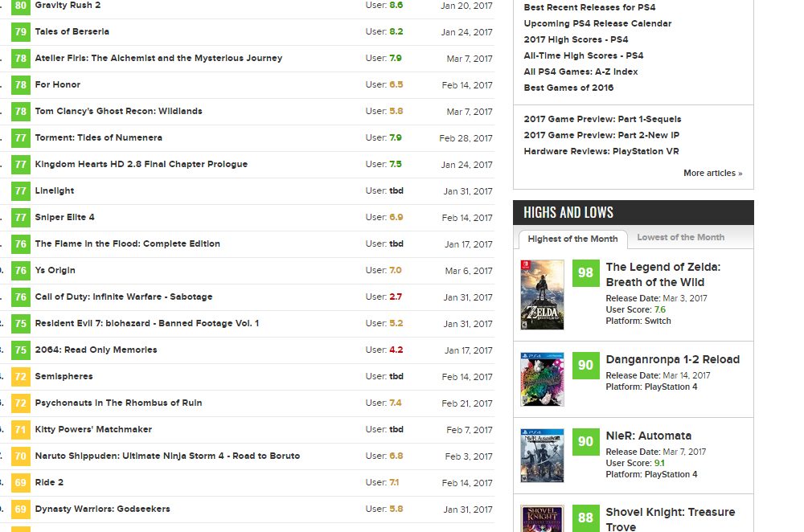Click user score 2.7 for Call of Duty Sabotage
The image size is (804, 532).
coord(396,297)
